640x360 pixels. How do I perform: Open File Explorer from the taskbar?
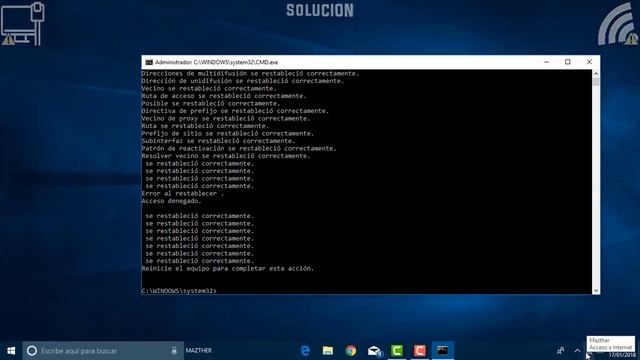328,351
